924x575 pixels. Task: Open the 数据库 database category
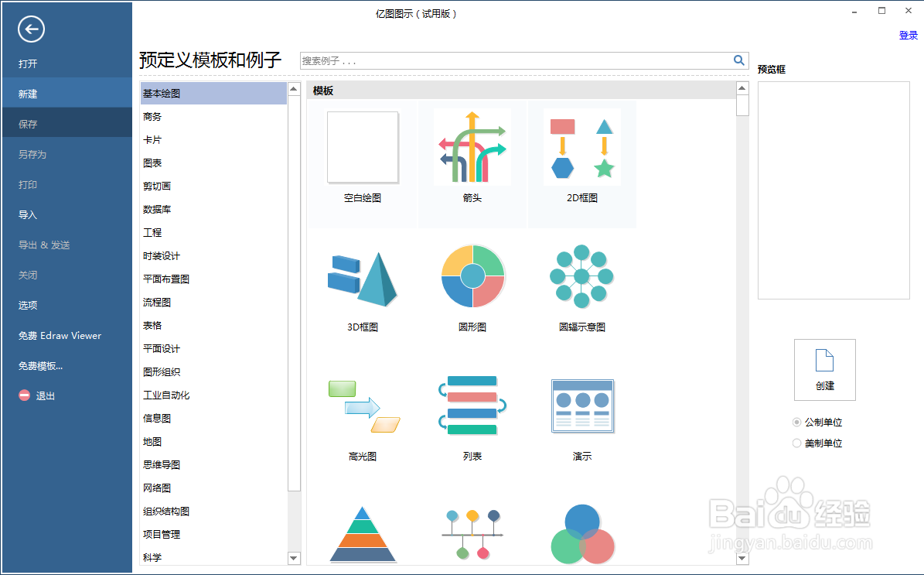tap(213, 210)
